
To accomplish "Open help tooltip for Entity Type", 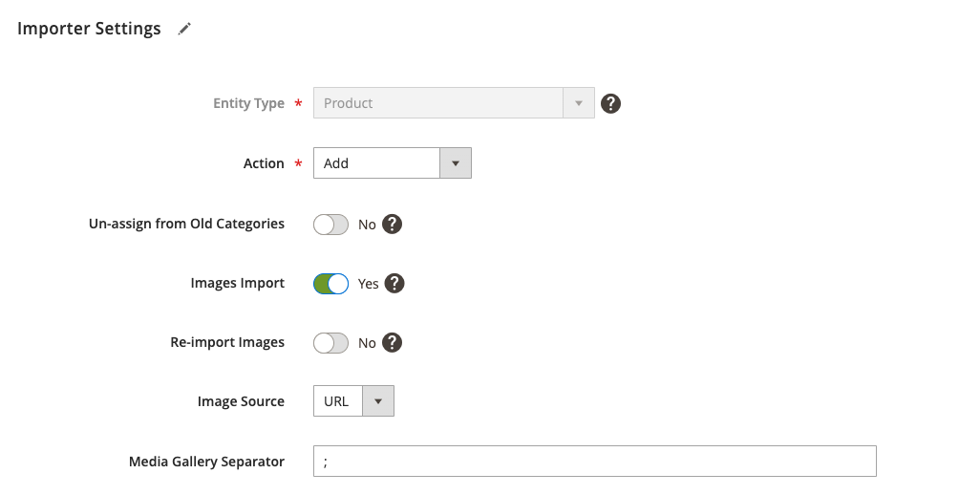I will 610,103.
